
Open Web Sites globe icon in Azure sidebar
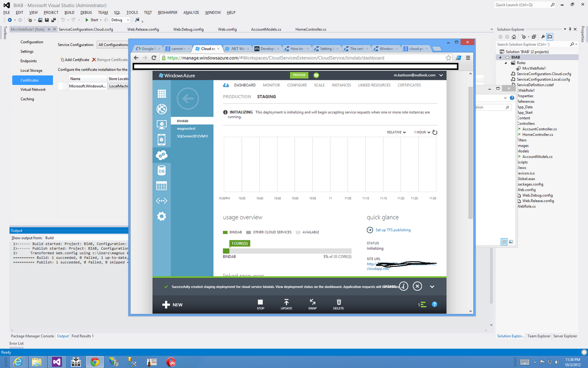(x=162, y=109)
